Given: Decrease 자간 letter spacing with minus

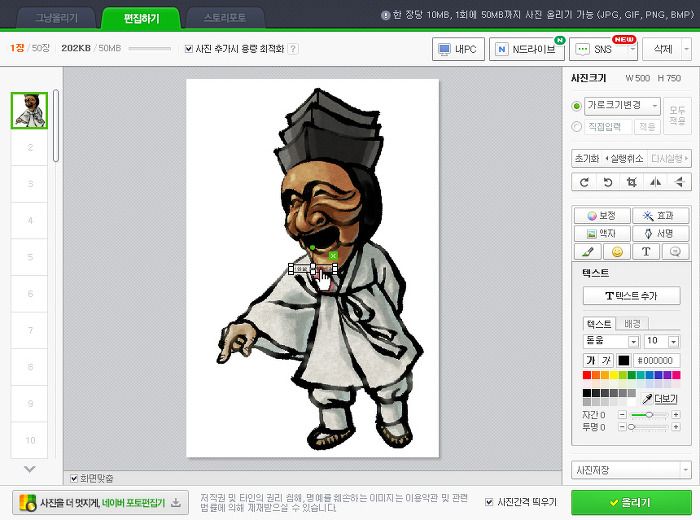Looking at the screenshot, I should click(622, 415).
